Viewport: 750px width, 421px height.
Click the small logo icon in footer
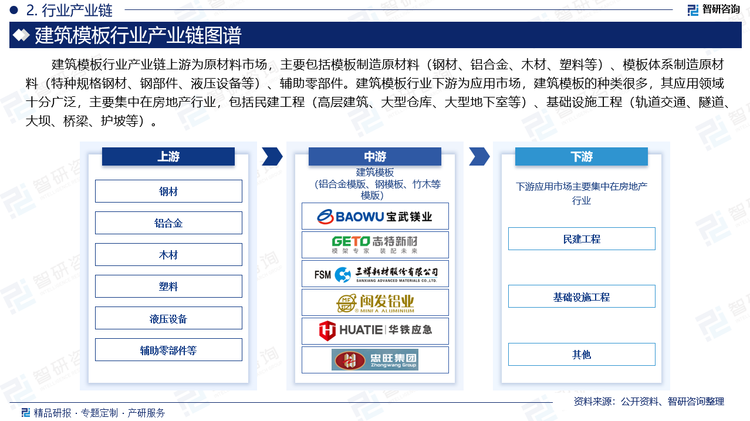point(25,412)
